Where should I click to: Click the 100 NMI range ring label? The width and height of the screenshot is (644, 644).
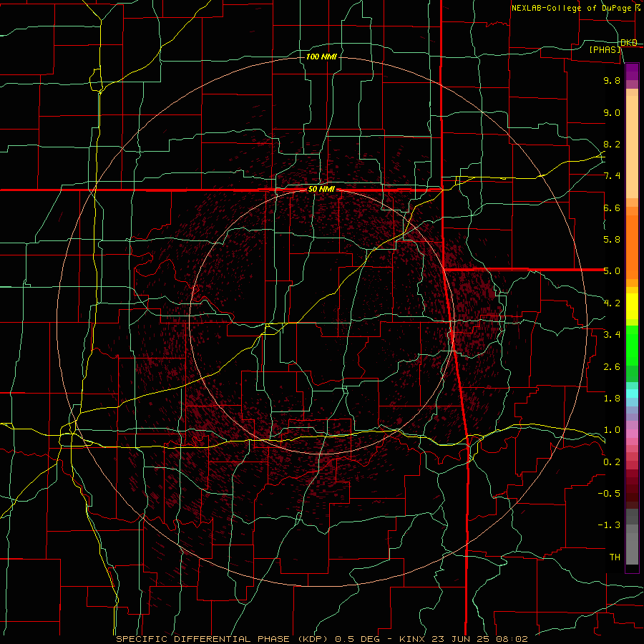(x=321, y=57)
